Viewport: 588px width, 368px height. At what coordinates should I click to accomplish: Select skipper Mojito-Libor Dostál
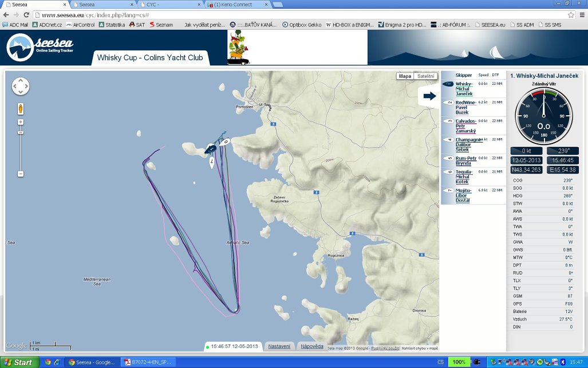pyautogui.click(x=463, y=194)
